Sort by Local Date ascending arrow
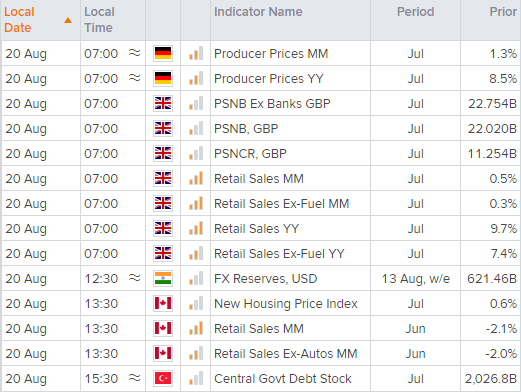The width and height of the screenshot is (521, 392). (x=68, y=21)
